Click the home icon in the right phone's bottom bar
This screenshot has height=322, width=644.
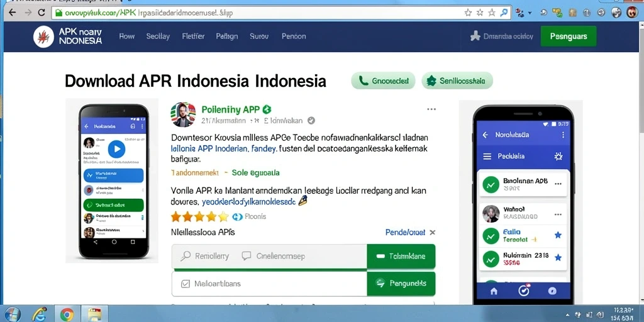(x=494, y=291)
